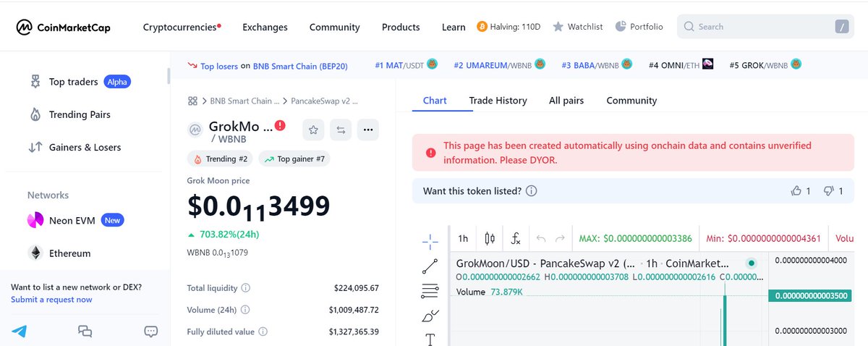
Task: Open the candlestick chart style selector
Action: tap(490, 238)
